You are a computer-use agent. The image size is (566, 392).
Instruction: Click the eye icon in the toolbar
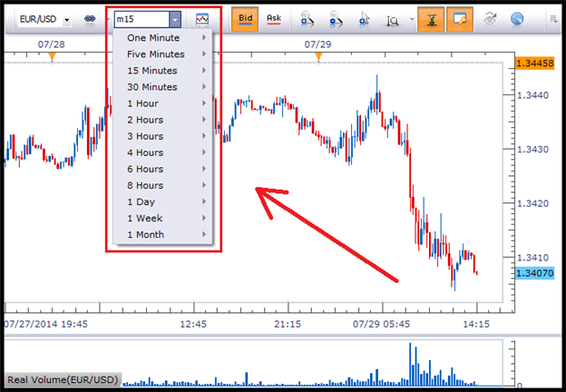[490, 19]
